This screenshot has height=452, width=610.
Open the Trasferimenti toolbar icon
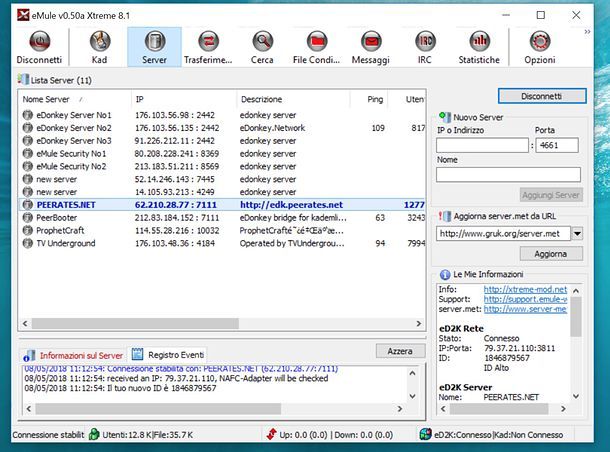coord(209,41)
